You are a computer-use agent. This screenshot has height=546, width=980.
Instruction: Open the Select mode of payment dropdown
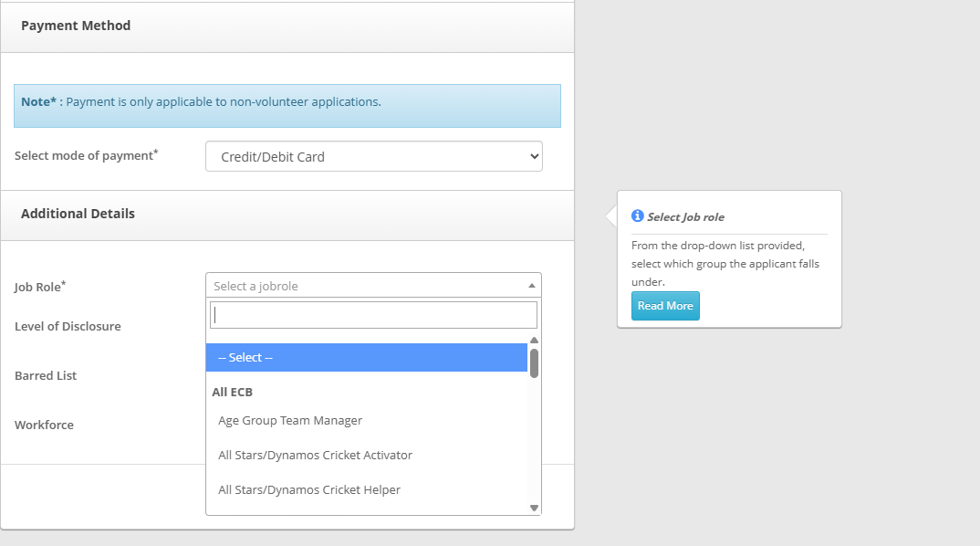(373, 156)
